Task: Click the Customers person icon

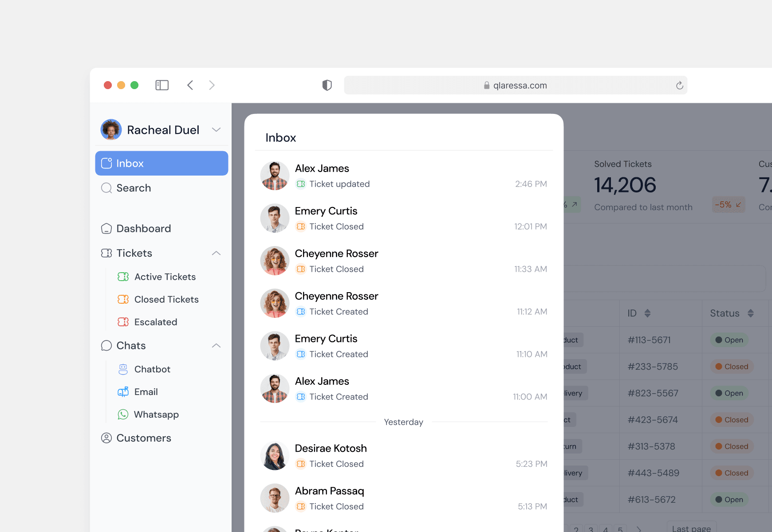Action: click(x=106, y=438)
